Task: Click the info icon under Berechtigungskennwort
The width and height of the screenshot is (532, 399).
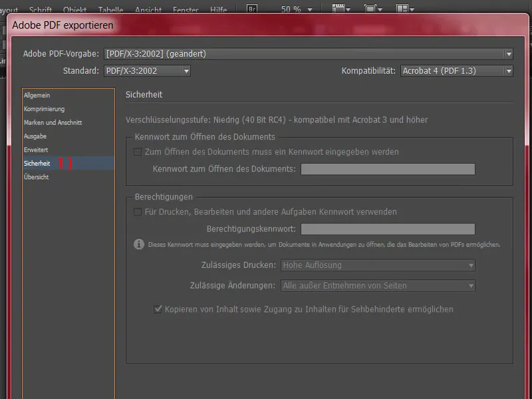Action: [x=139, y=244]
